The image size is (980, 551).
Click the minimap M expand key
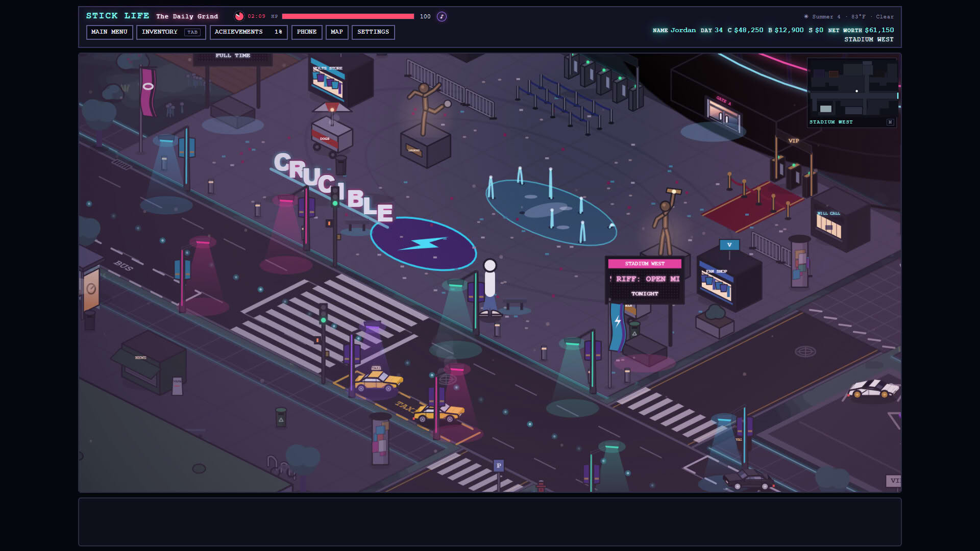click(890, 122)
